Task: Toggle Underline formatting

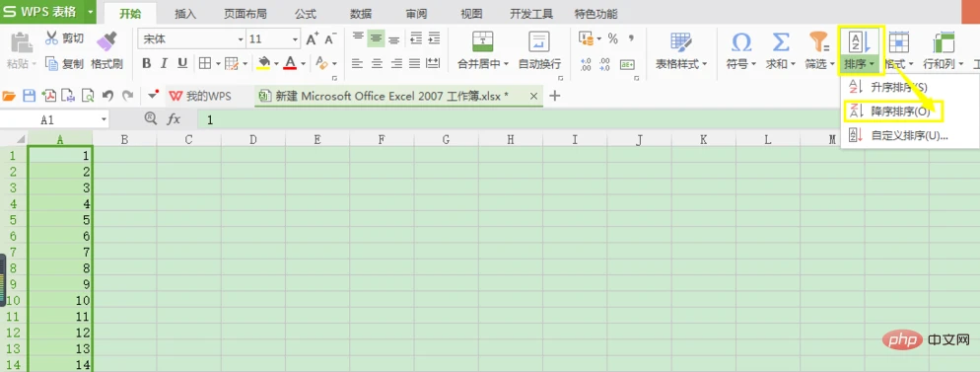Action: point(182,63)
